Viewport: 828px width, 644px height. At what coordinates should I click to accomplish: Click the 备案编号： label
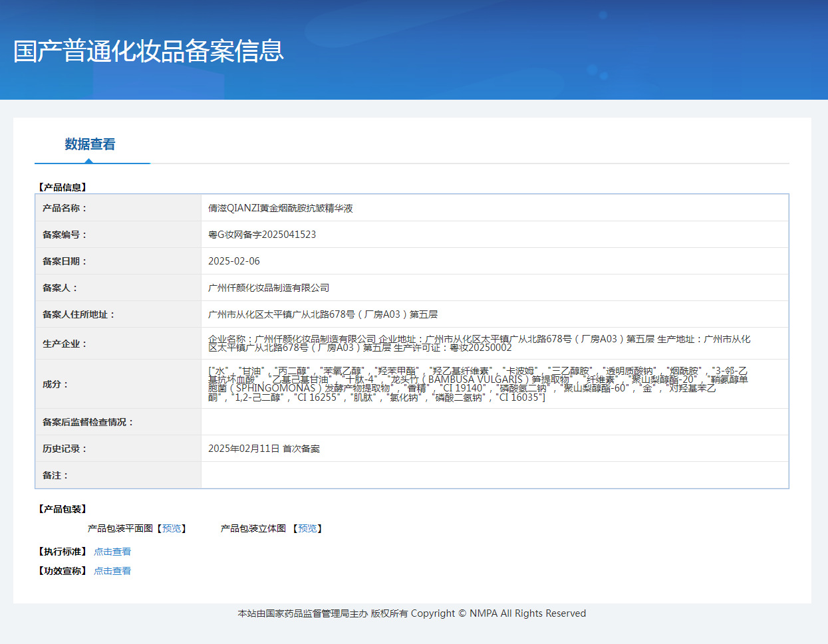[x=65, y=235]
